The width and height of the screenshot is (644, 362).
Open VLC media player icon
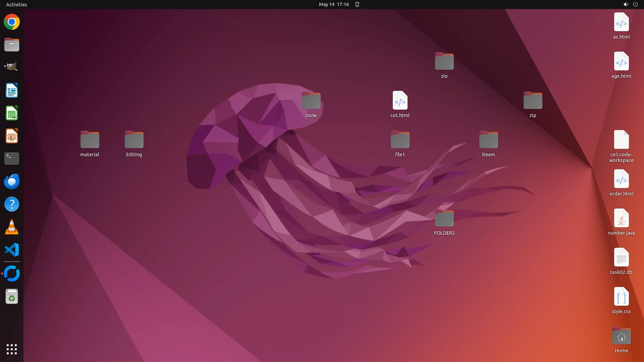tap(12, 227)
